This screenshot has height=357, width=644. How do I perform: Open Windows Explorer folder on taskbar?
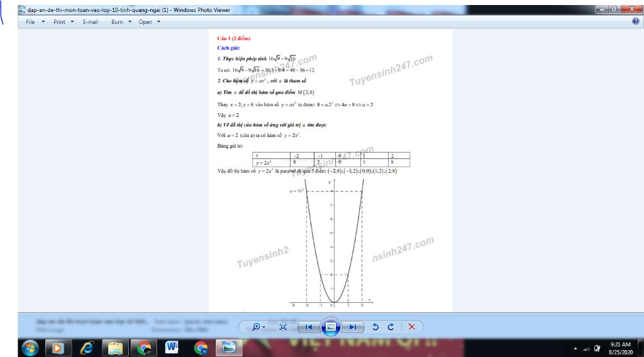click(116, 348)
